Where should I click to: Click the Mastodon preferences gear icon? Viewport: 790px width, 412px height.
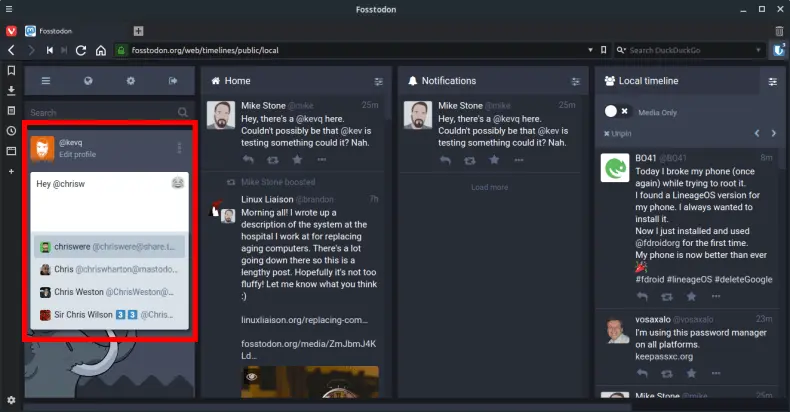tap(130, 81)
